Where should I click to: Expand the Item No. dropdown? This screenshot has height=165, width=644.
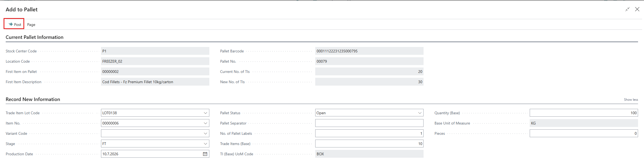205,123
